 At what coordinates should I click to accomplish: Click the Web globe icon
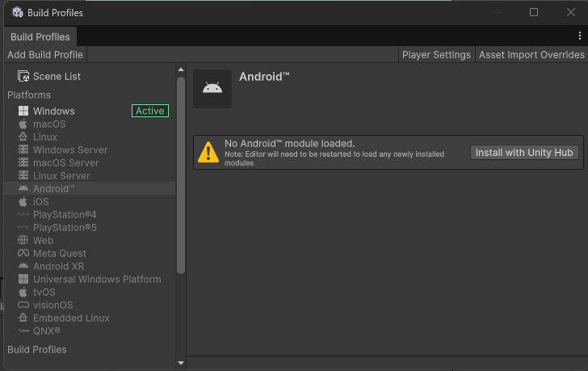pyautogui.click(x=23, y=241)
